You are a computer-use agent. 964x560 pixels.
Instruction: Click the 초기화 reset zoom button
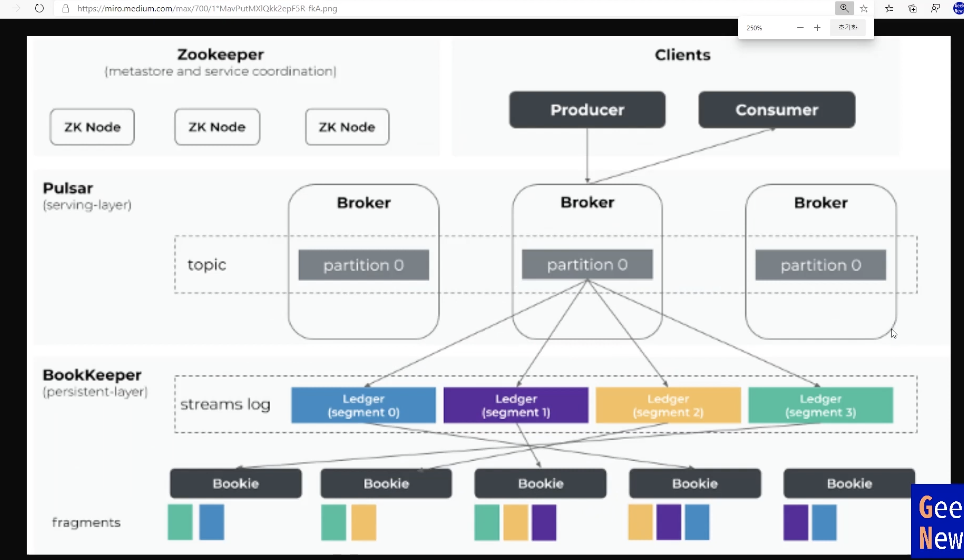point(848,28)
